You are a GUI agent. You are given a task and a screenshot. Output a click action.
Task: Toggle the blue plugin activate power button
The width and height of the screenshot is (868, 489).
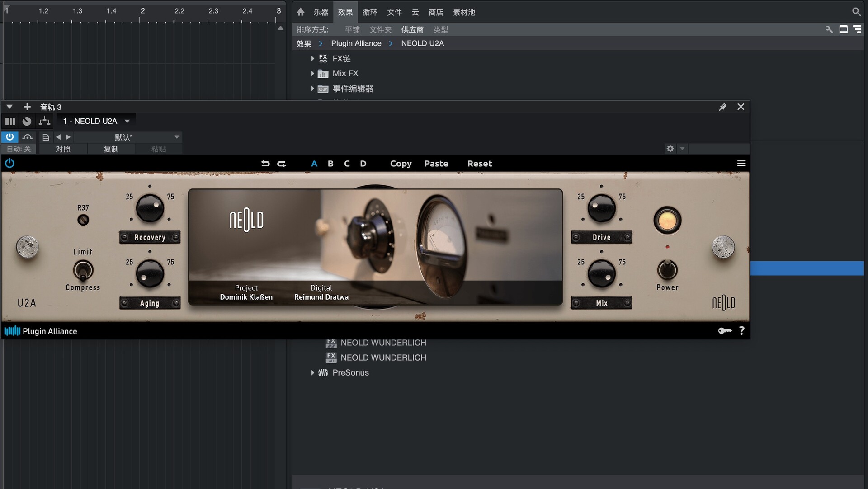tap(9, 136)
